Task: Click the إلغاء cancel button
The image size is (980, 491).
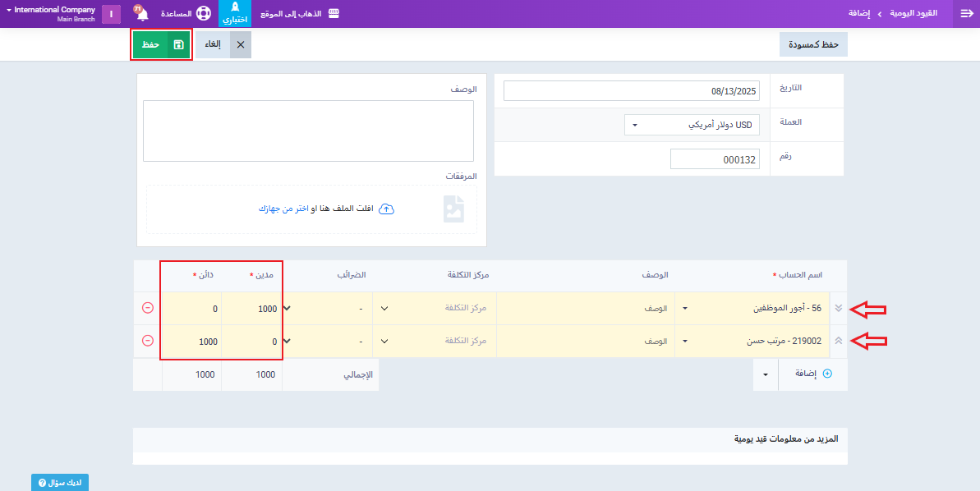Action: (223, 44)
